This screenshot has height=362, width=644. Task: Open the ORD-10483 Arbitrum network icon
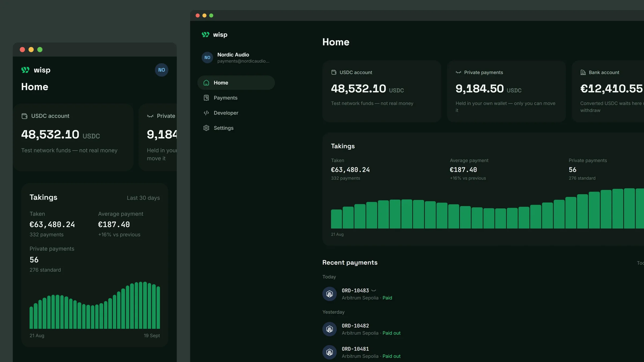(x=330, y=294)
